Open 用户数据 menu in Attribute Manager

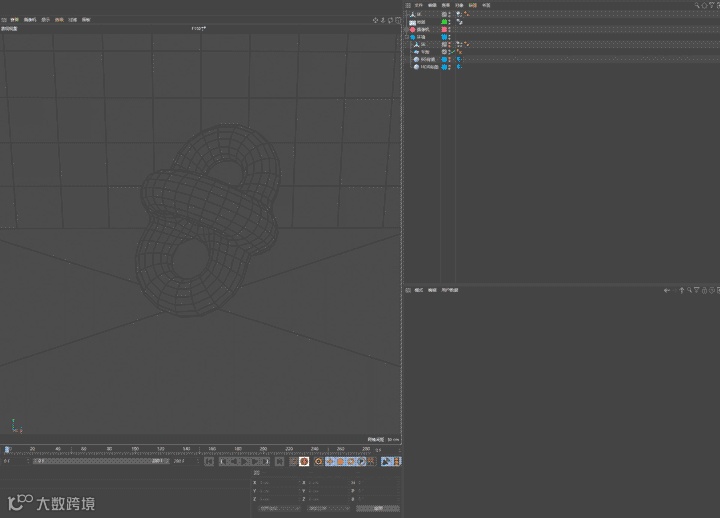[451, 290]
